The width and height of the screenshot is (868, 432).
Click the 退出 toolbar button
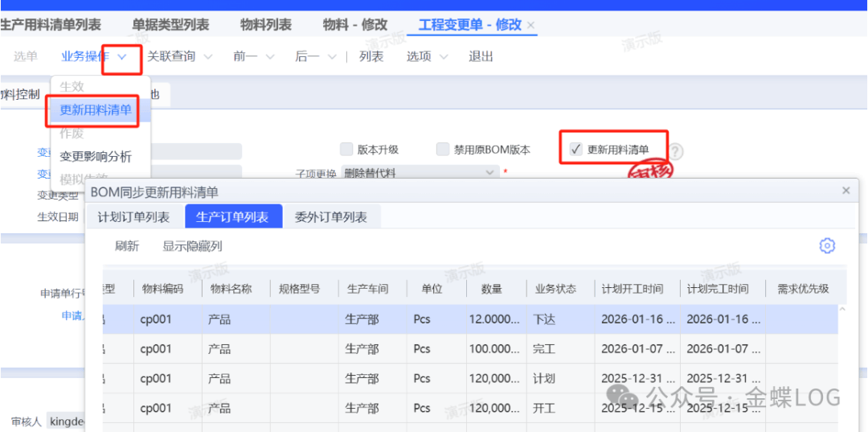click(x=481, y=56)
